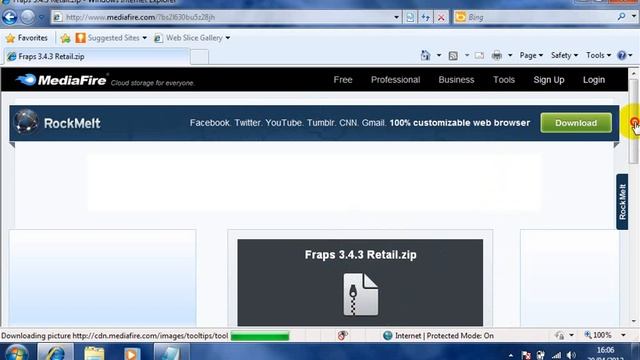The height and width of the screenshot is (360, 640).
Task: Click the browser Back arrow button
Action: click(9, 17)
